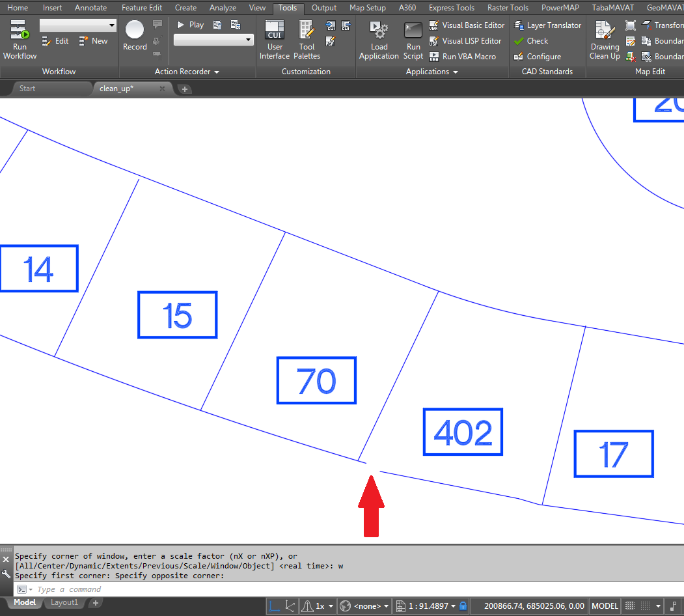Image resolution: width=684 pixels, height=616 pixels.
Task: Click Run Script
Action: pos(413,40)
